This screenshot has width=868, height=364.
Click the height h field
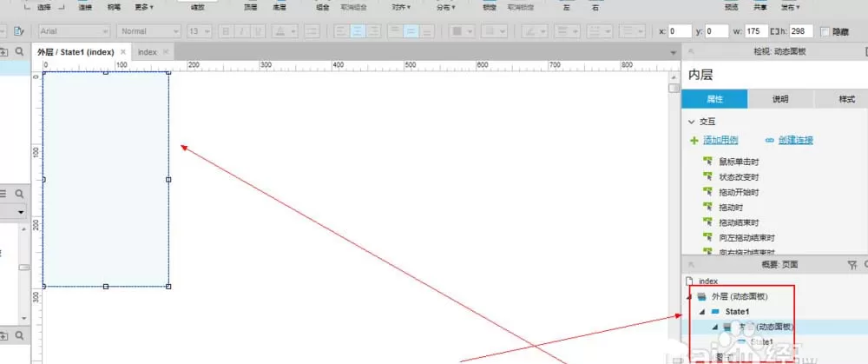(801, 31)
